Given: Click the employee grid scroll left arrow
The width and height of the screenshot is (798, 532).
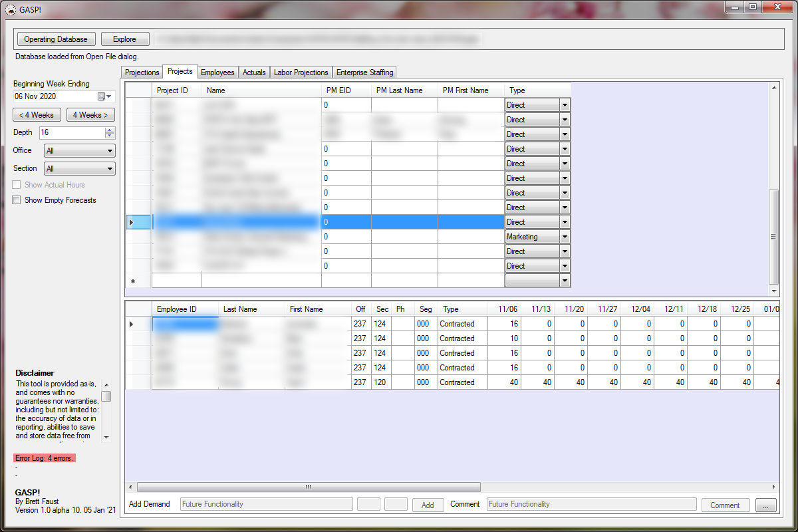Looking at the screenshot, I should [130, 487].
